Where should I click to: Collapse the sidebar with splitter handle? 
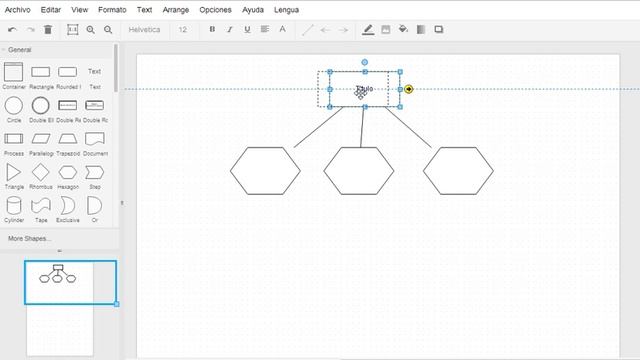click(122, 203)
